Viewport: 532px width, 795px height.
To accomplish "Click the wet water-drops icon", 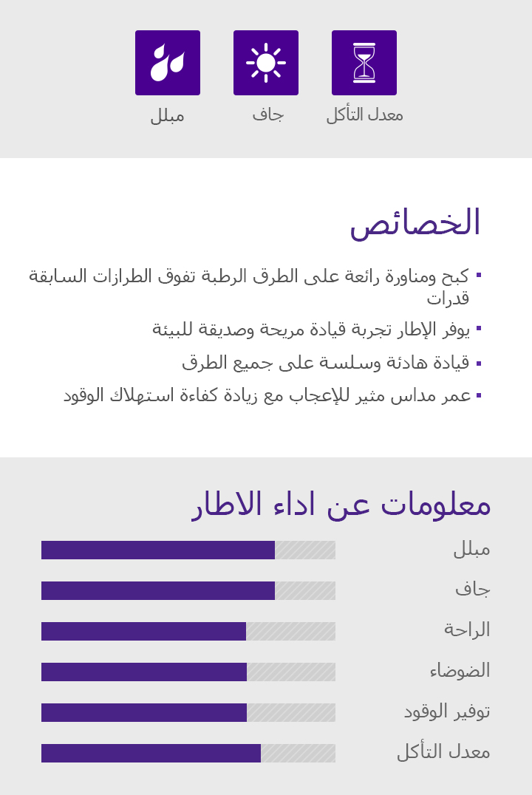I will click(168, 63).
